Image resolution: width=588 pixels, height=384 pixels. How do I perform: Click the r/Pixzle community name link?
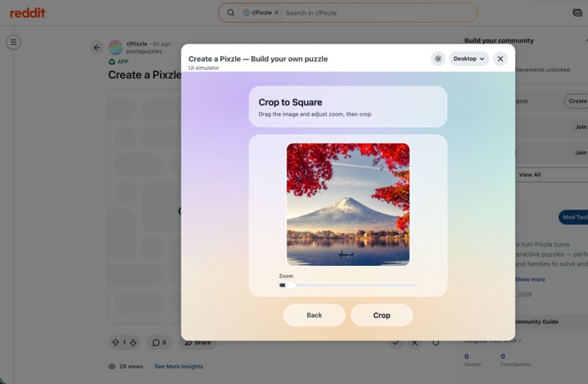click(x=137, y=44)
